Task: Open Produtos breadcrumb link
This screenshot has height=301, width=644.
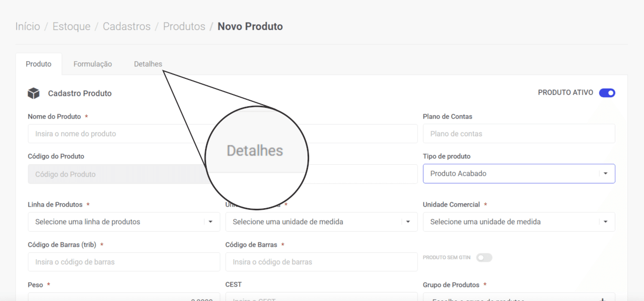Action: pos(184,26)
